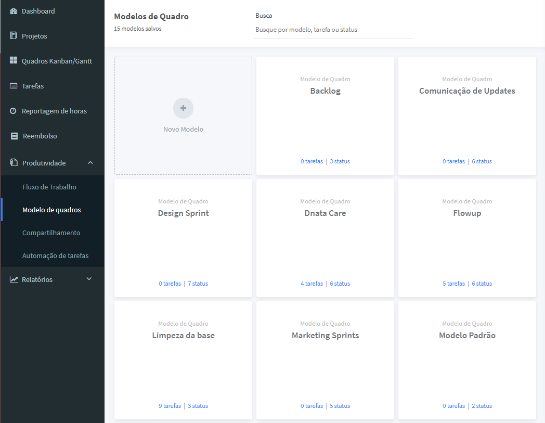This screenshot has height=423, width=545.
Task: Click the plus icon for Novo Modelo
Action: [x=183, y=108]
